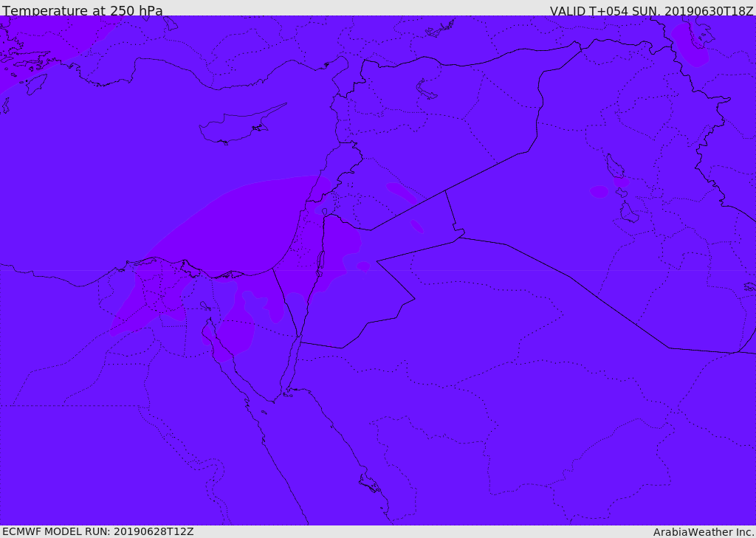756x538 pixels.
Task: Click the 'ArabiaWeather Inc' credit text
Action: (x=703, y=532)
